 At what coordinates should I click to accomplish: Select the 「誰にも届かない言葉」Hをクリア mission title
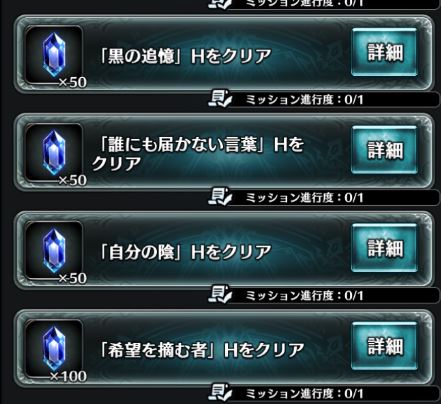click(x=198, y=154)
